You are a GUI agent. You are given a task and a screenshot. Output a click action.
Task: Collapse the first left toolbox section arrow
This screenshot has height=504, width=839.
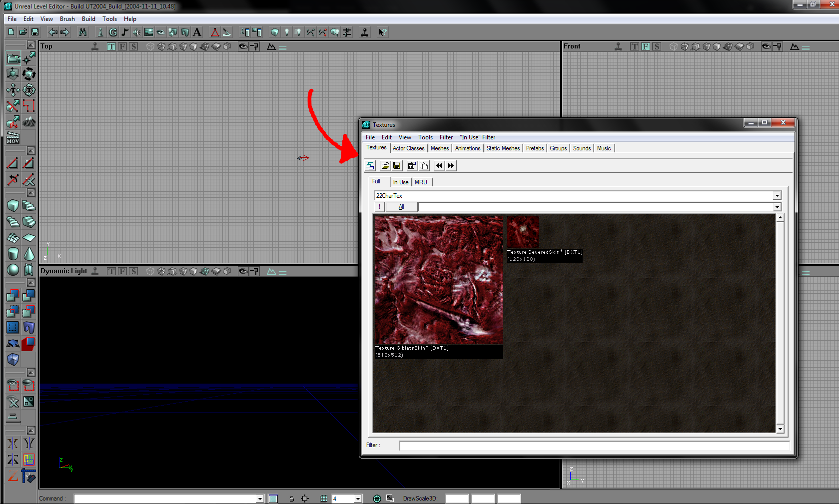tap(31, 45)
